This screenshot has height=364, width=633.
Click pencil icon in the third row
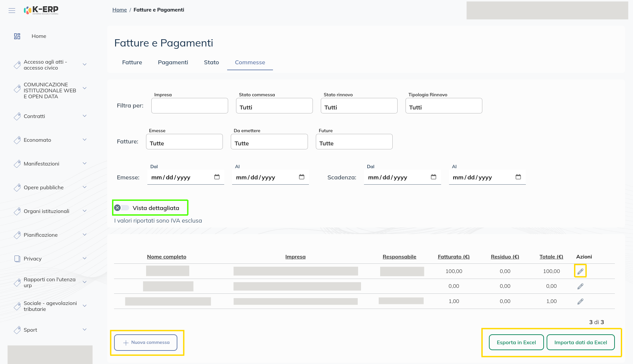[x=580, y=301]
